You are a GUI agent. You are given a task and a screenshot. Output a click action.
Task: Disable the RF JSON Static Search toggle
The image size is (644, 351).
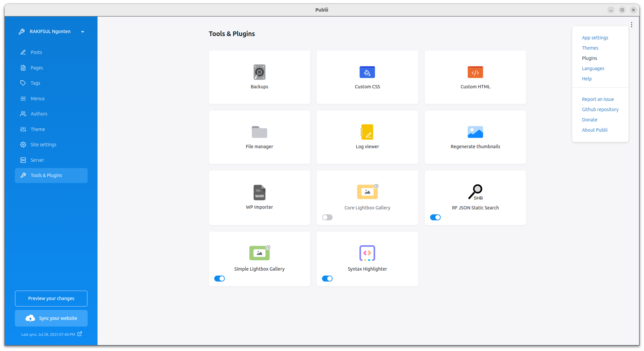pyautogui.click(x=435, y=217)
